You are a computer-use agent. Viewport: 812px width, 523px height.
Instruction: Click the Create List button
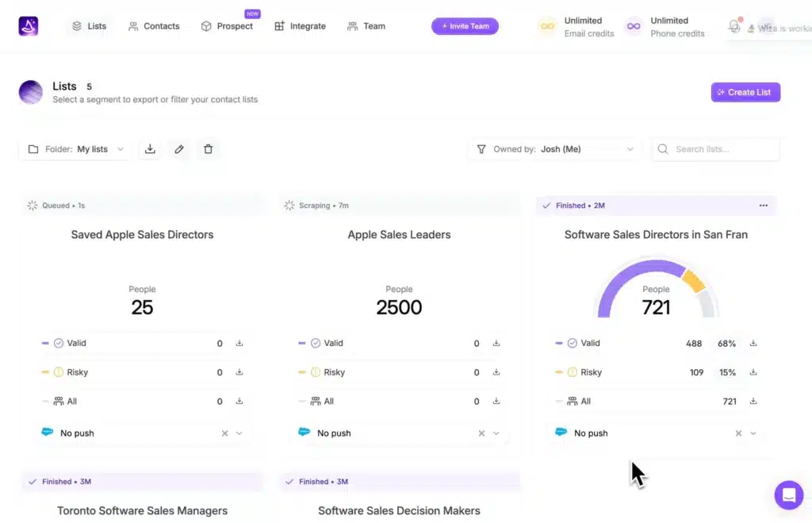[x=745, y=92]
